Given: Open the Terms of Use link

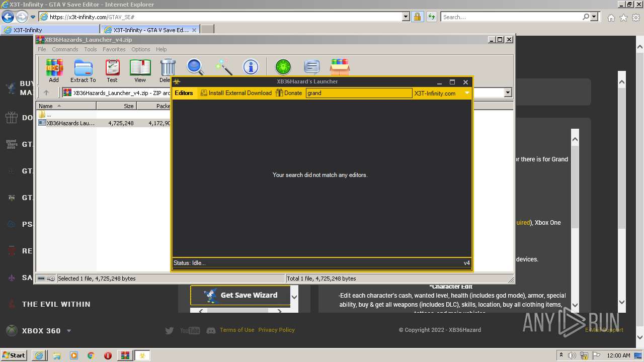Looking at the screenshot, I should click(x=237, y=330).
